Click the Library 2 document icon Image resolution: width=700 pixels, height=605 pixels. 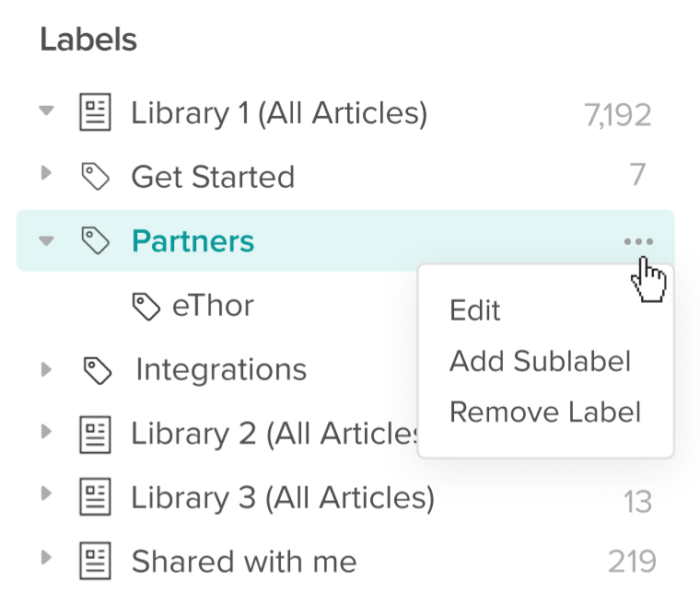click(x=95, y=434)
